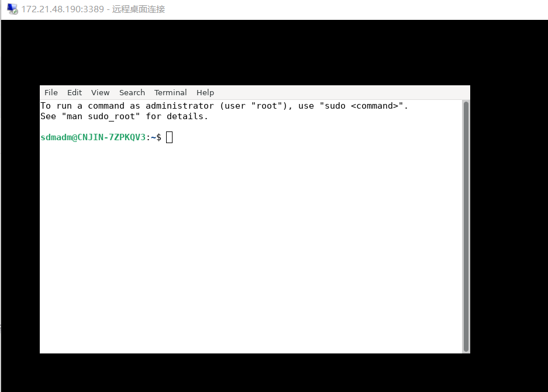The width and height of the screenshot is (548, 392).
Task: Click the Remote Desktop Connection title bar icon
Action: (x=13, y=9)
